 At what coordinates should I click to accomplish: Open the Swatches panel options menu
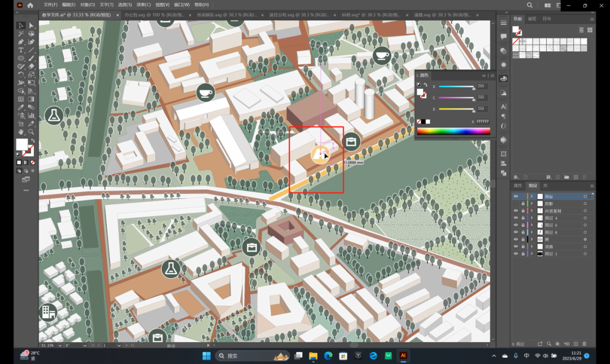click(x=592, y=19)
